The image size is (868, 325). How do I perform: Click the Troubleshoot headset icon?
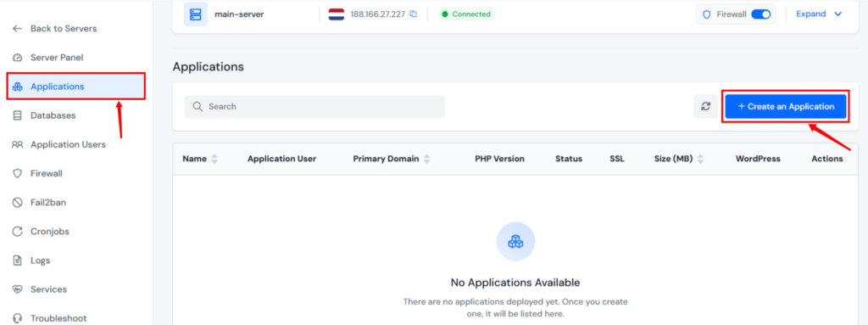18,318
